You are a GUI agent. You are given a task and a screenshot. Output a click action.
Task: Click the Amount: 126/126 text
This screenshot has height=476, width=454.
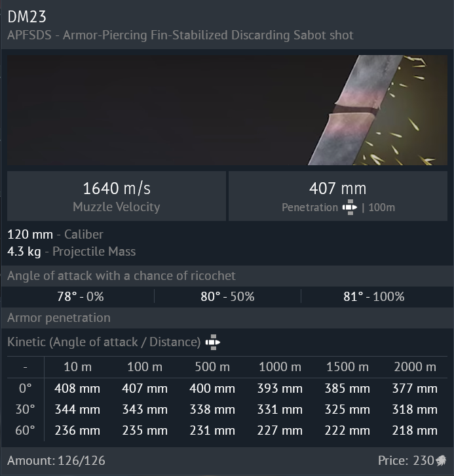[x=56, y=460]
